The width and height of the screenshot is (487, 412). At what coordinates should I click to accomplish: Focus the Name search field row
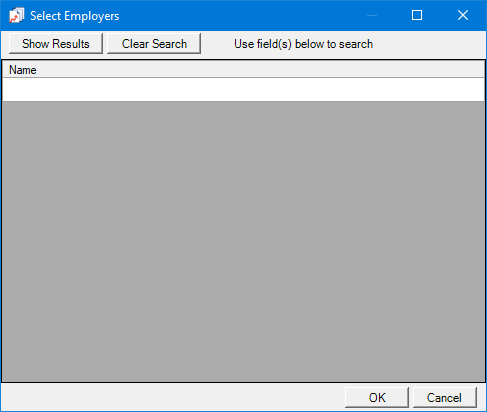[x=243, y=90]
